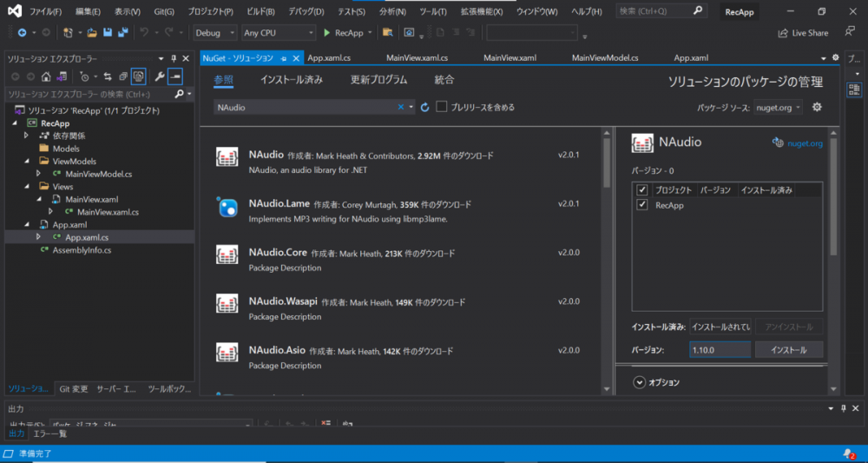868x463 pixels.
Task: Undo the last action
Action: [144, 33]
